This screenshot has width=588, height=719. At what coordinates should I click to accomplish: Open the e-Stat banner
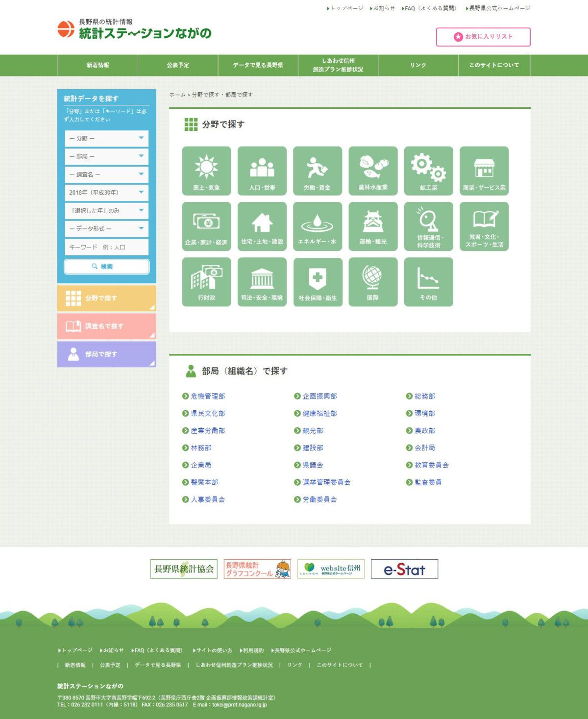[x=404, y=569]
